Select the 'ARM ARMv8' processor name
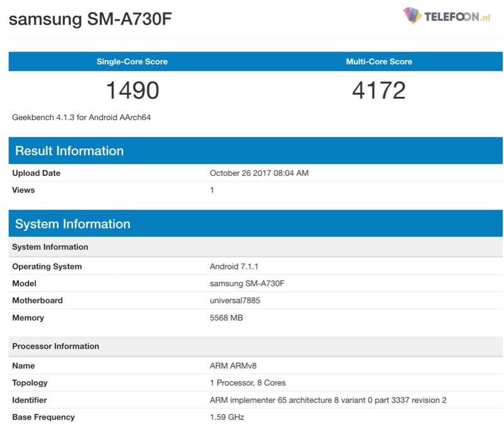504x434 pixels. pos(233,366)
